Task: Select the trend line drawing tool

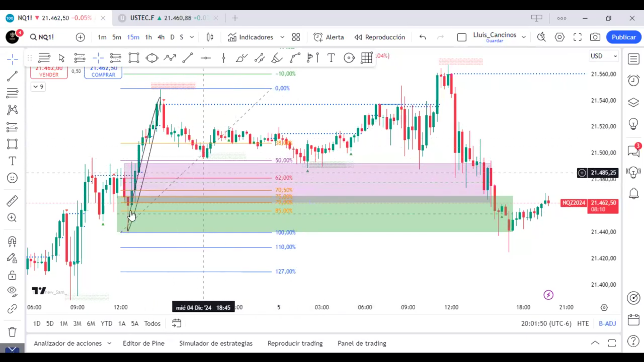Action: [x=12, y=76]
